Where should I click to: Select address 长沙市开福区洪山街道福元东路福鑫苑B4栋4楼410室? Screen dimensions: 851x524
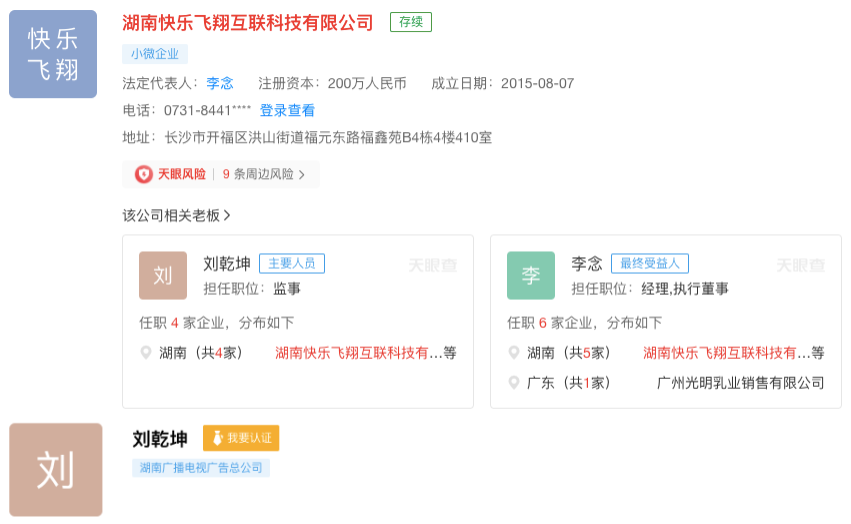pyautogui.click(x=328, y=137)
